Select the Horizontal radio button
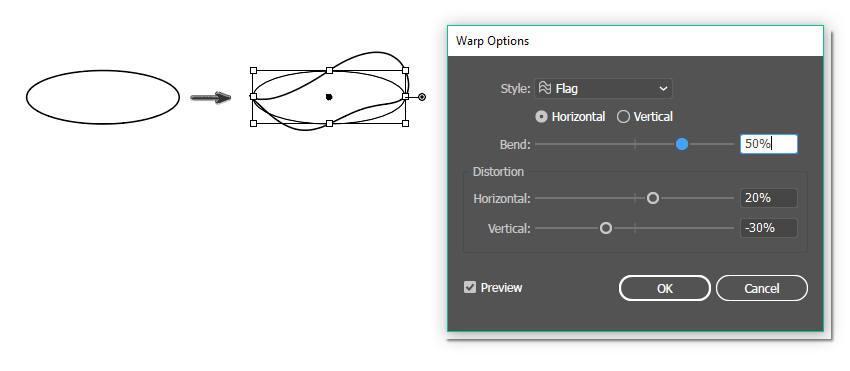The width and height of the screenshot is (850, 371). pyautogui.click(x=541, y=117)
